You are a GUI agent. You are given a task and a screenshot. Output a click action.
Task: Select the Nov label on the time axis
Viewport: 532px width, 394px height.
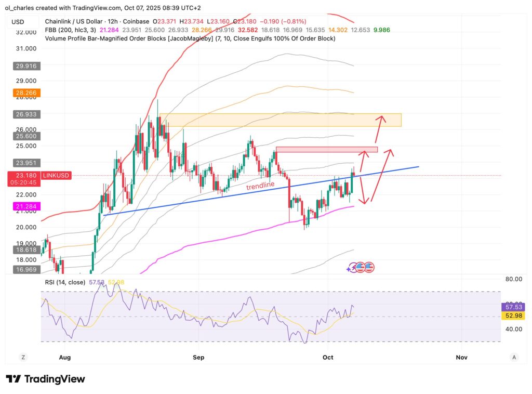461,358
